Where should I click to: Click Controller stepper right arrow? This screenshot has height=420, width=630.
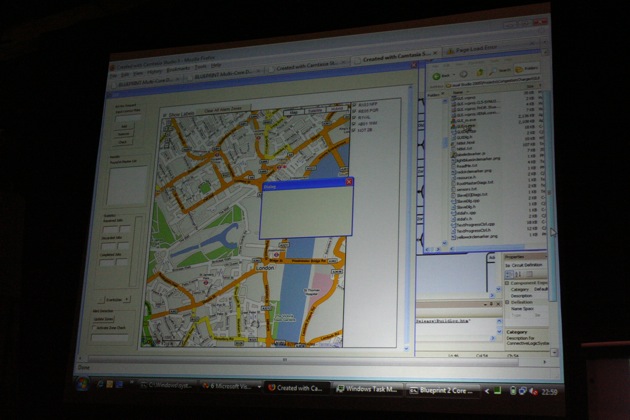127,299
